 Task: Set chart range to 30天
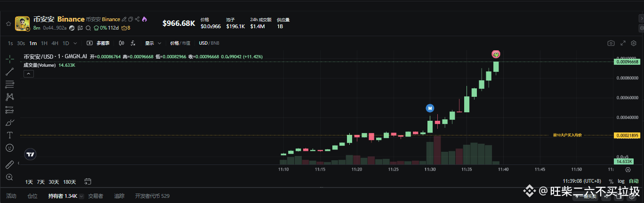click(x=54, y=181)
